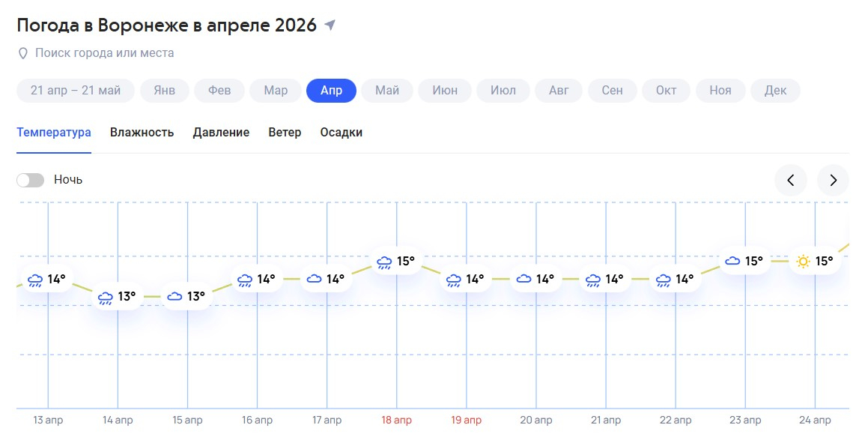Click the geolocation arrow icon beside the title
This screenshot has height=446, width=868.
330,25
